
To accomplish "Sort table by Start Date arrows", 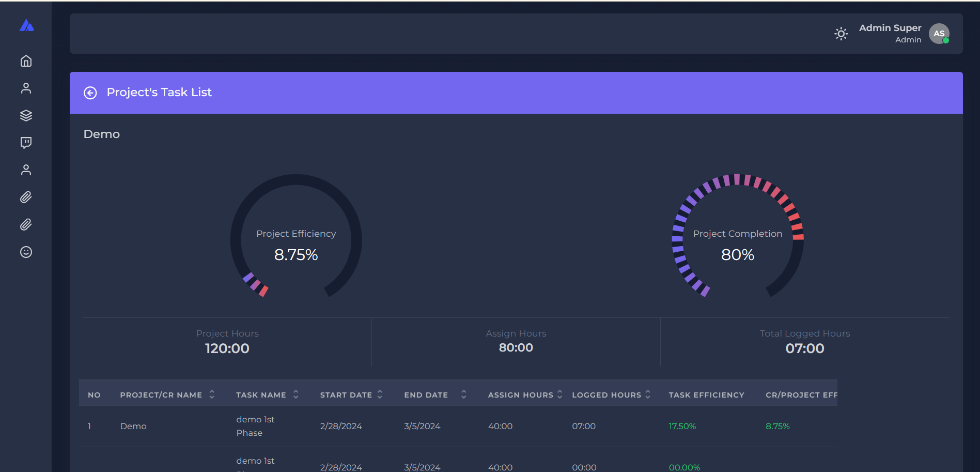I will click(380, 394).
